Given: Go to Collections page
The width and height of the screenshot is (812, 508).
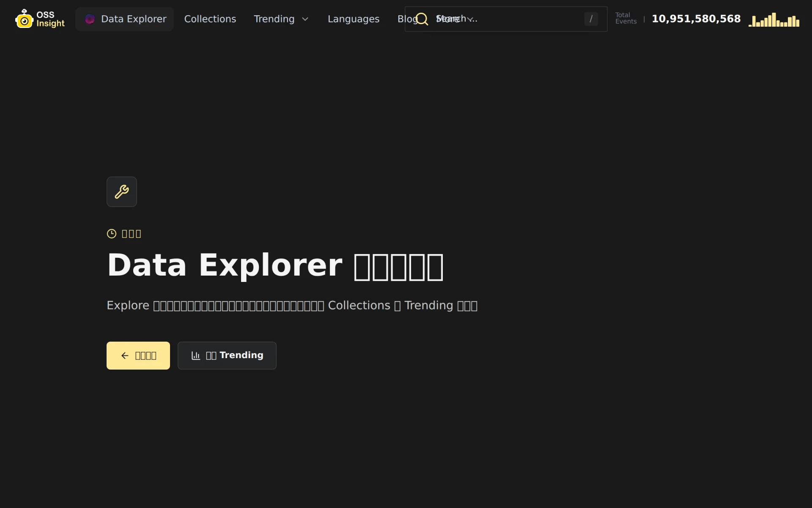Looking at the screenshot, I should tap(210, 19).
